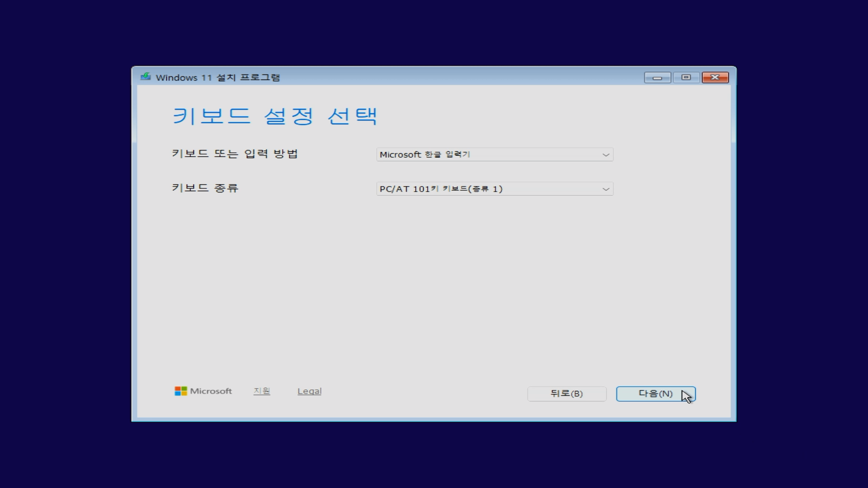
Task: Click the Microsoft logo icon
Action: (x=180, y=390)
